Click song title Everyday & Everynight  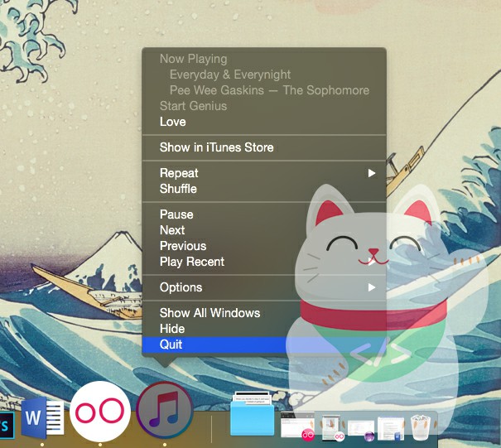[x=230, y=75]
